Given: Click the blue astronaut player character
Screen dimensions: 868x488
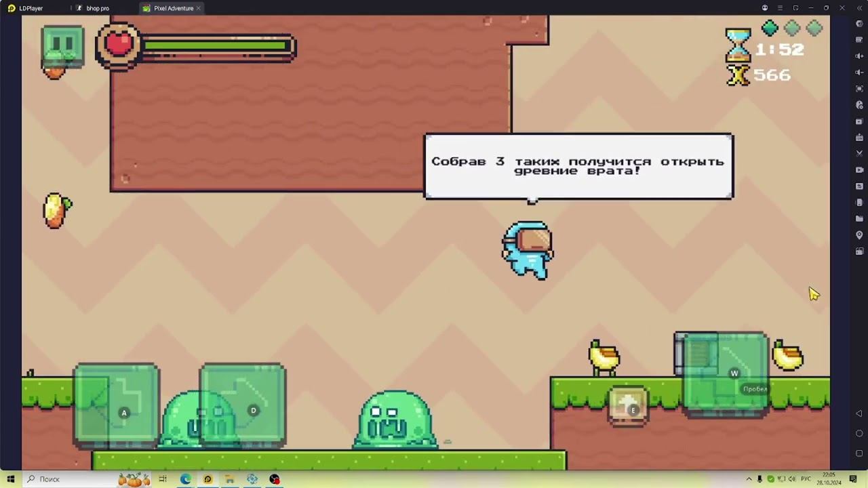Looking at the screenshot, I should (x=528, y=250).
